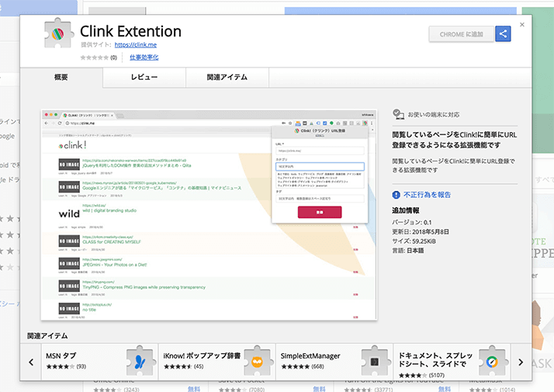Click the device compatibility checkmark icon
The image size is (554, 392).
pos(398,114)
